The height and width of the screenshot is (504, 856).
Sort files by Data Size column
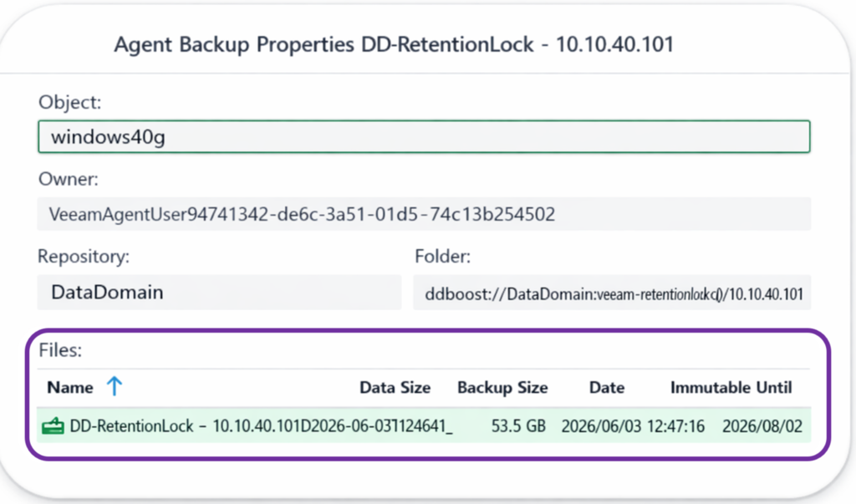click(x=395, y=388)
